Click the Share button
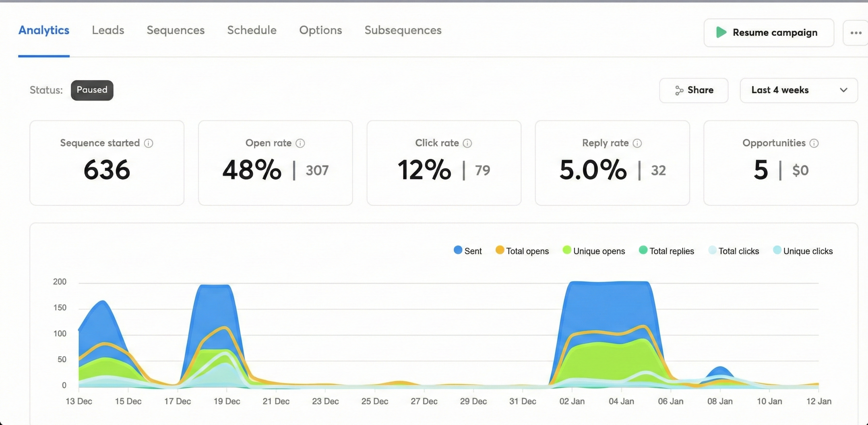 [x=694, y=90]
